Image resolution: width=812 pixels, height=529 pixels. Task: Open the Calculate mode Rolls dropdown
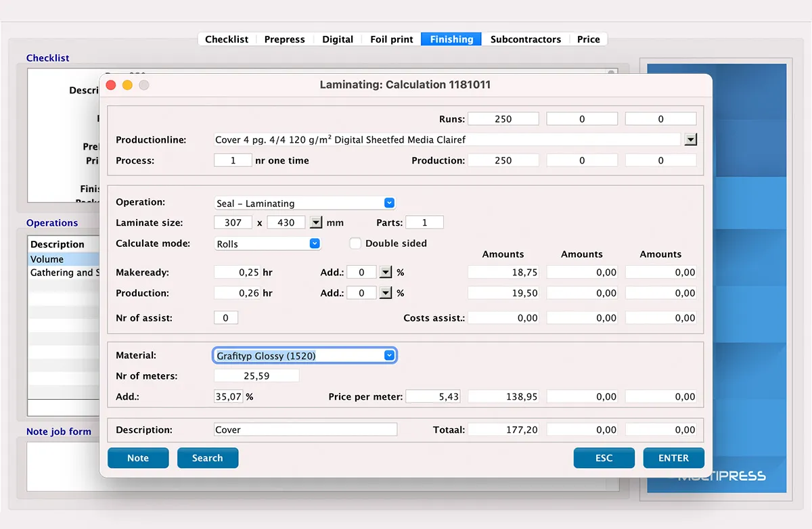tap(267, 244)
